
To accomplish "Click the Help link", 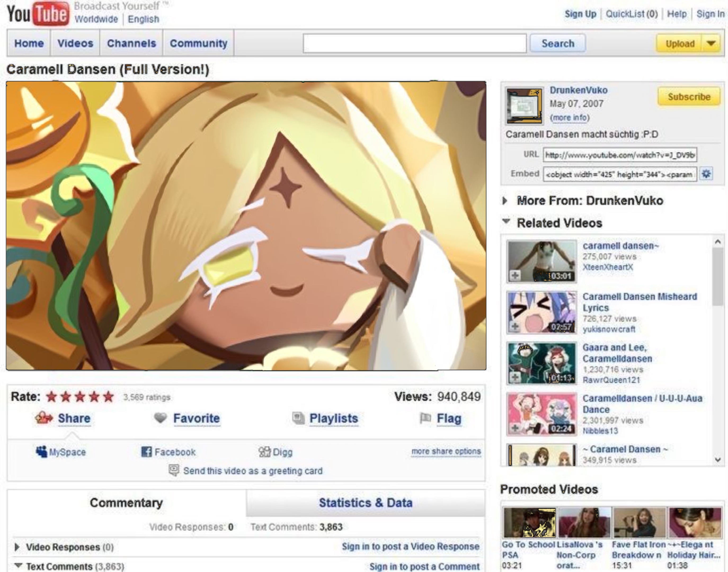I will pyautogui.click(x=677, y=14).
